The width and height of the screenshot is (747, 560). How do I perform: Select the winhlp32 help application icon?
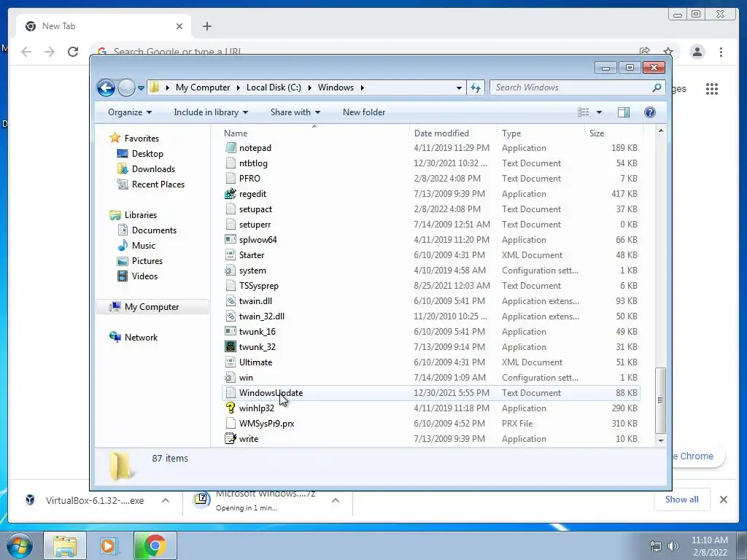pos(231,408)
